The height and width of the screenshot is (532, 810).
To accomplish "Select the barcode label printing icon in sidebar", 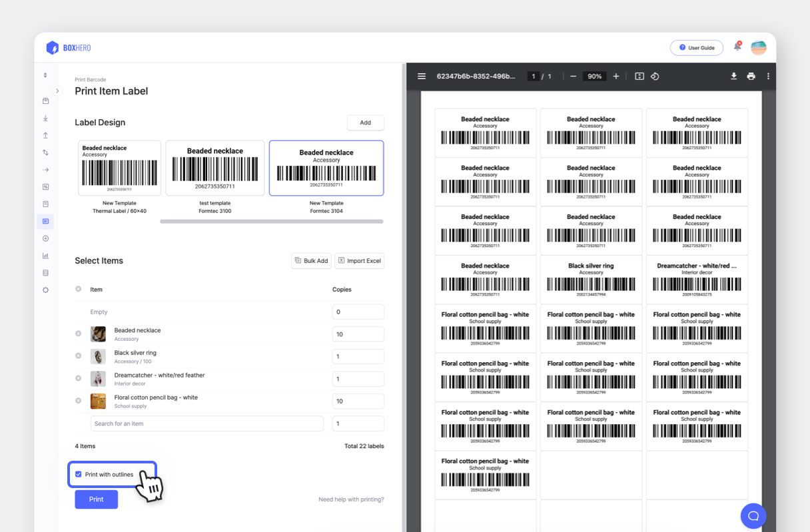I will click(45, 221).
